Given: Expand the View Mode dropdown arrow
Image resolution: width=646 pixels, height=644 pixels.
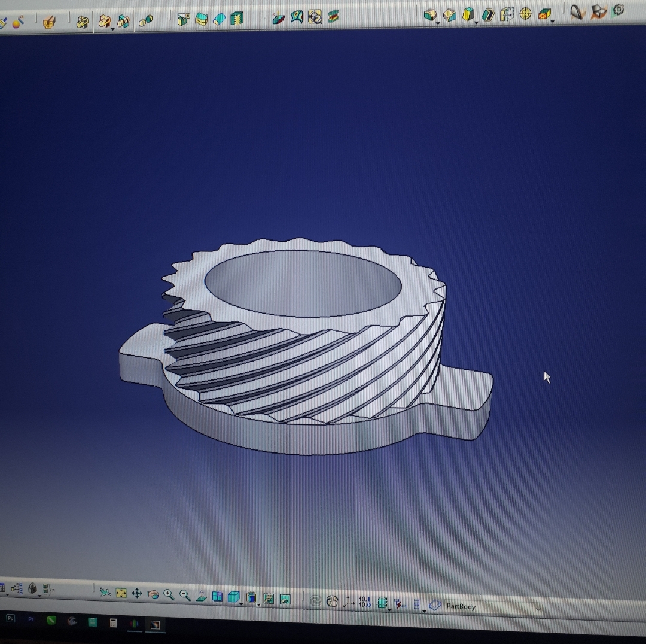Looking at the screenshot, I should click(x=259, y=605).
